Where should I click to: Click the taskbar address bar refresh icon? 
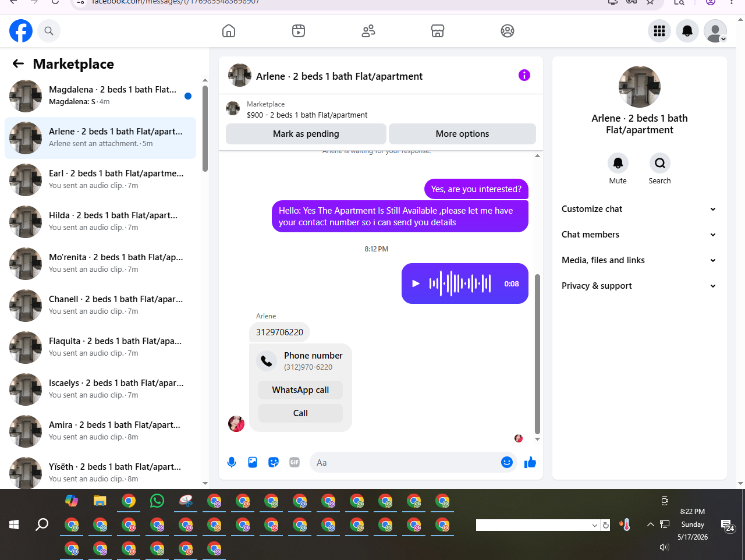(606, 525)
